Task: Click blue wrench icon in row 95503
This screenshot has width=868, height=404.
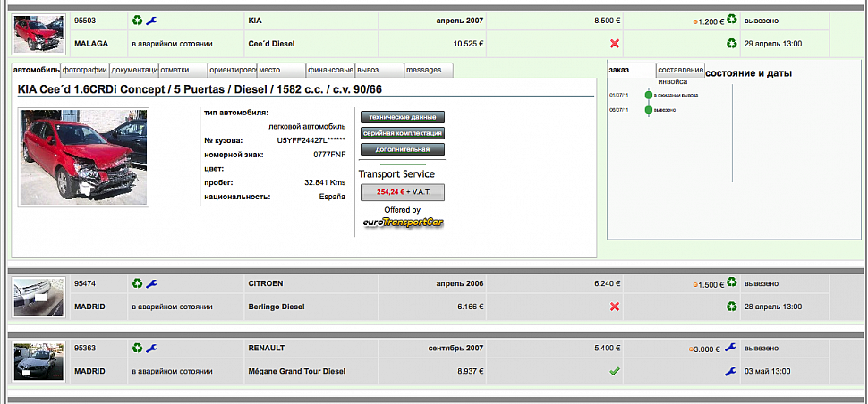Action: [x=152, y=21]
